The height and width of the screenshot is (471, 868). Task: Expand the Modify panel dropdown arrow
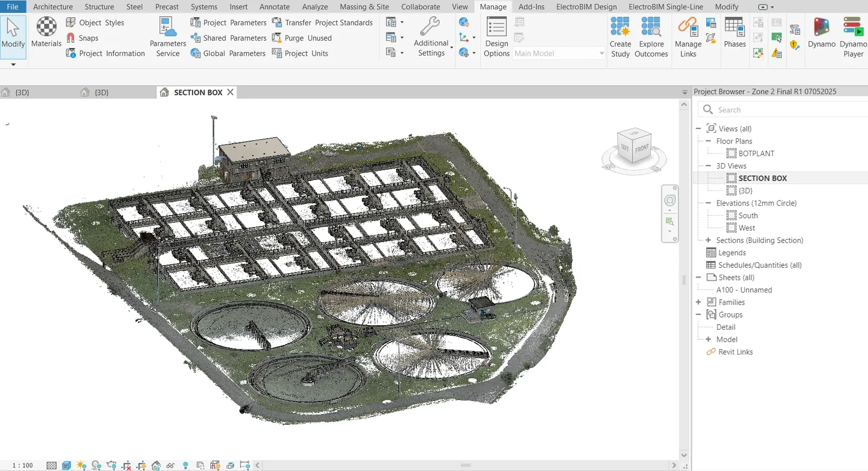click(x=13, y=64)
